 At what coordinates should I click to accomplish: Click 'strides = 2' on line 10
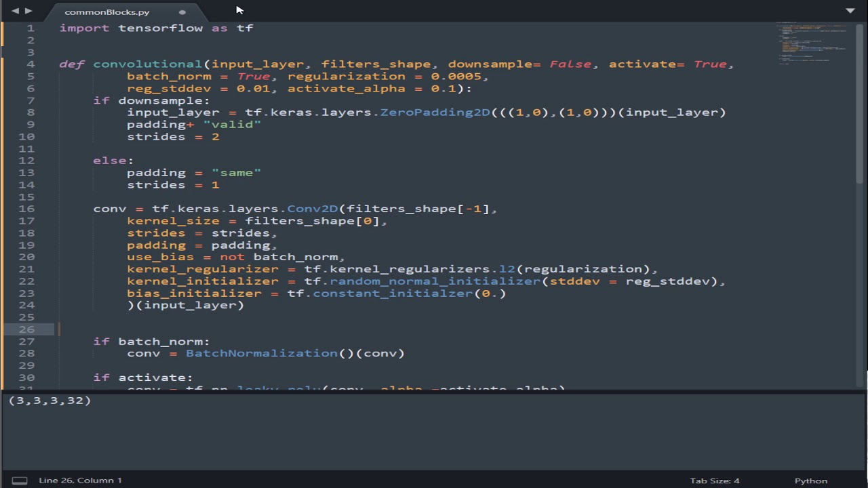pyautogui.click(x=173, y=137)
